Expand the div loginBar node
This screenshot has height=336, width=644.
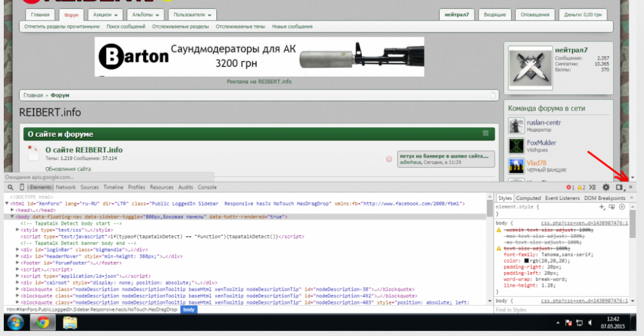click(x=17, y=249)
